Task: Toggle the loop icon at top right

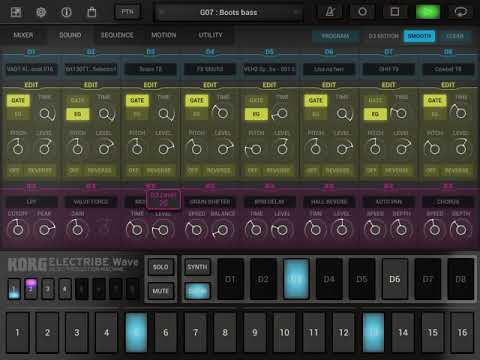Action: click(x=461, y=12)
